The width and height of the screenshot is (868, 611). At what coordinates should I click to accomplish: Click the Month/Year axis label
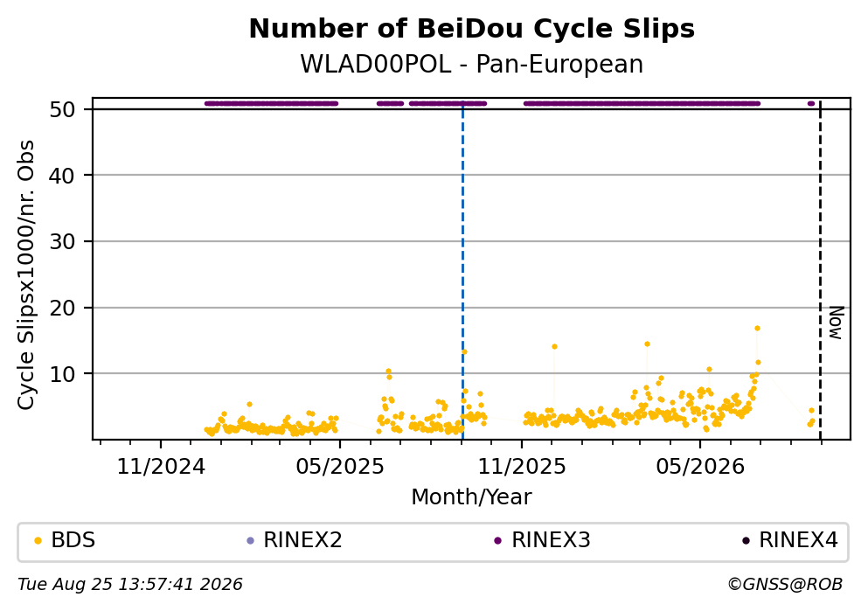tap(472, 497)
